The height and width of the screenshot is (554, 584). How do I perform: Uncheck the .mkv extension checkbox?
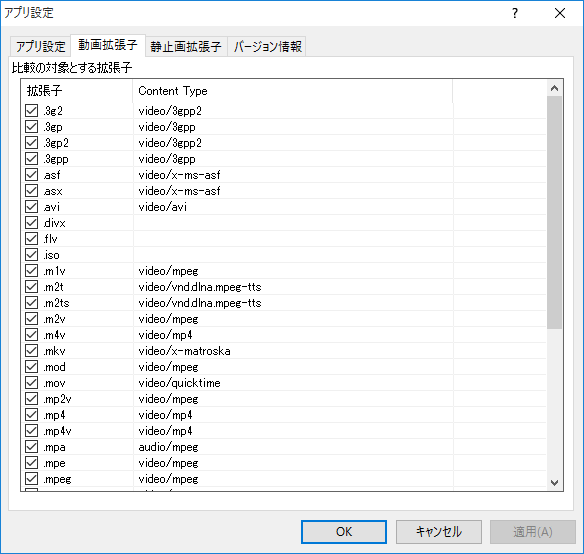coord(32,351)
